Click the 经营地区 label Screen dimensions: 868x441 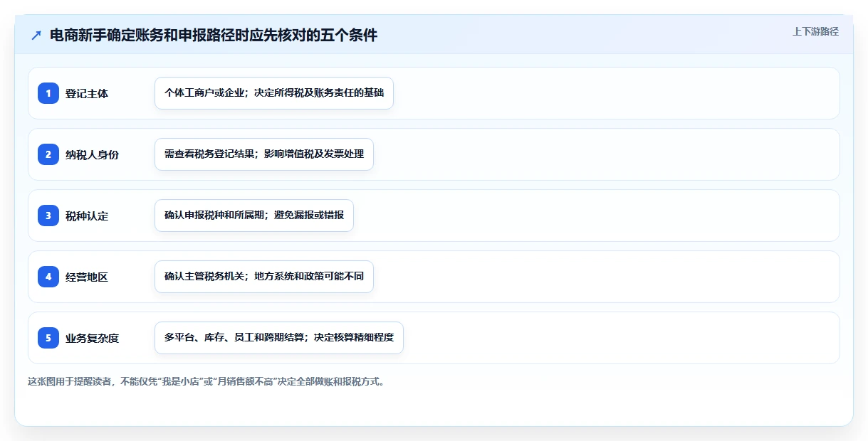87,277
